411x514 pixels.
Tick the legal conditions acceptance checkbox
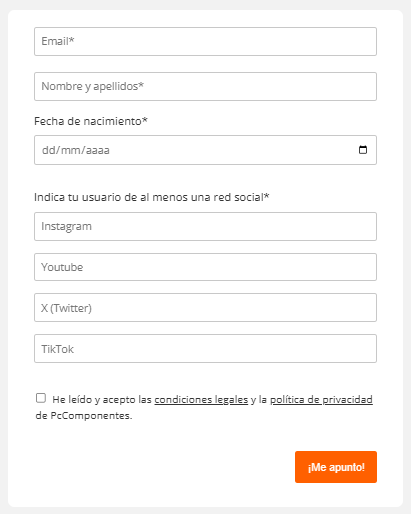41,398
